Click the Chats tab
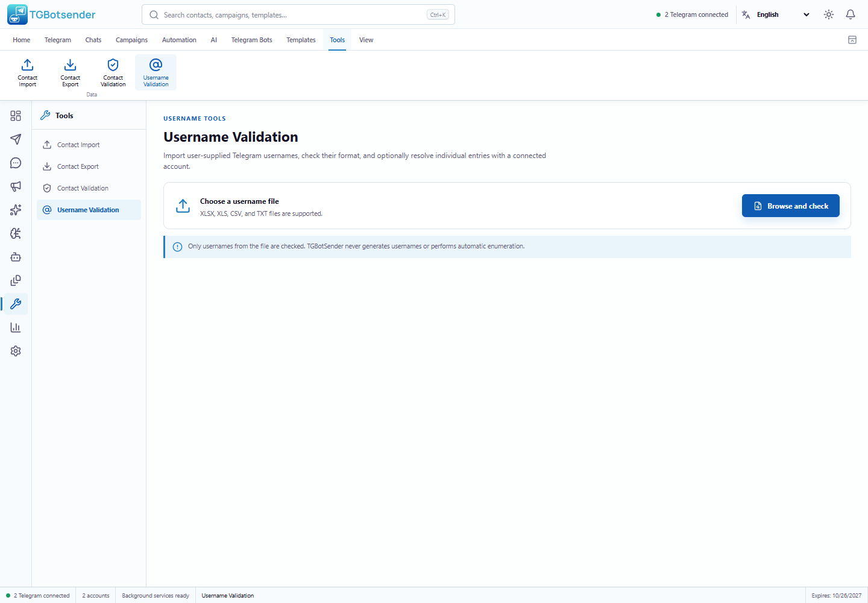The image size is (868, 603). pyautogui.click(x=93, y=40)
